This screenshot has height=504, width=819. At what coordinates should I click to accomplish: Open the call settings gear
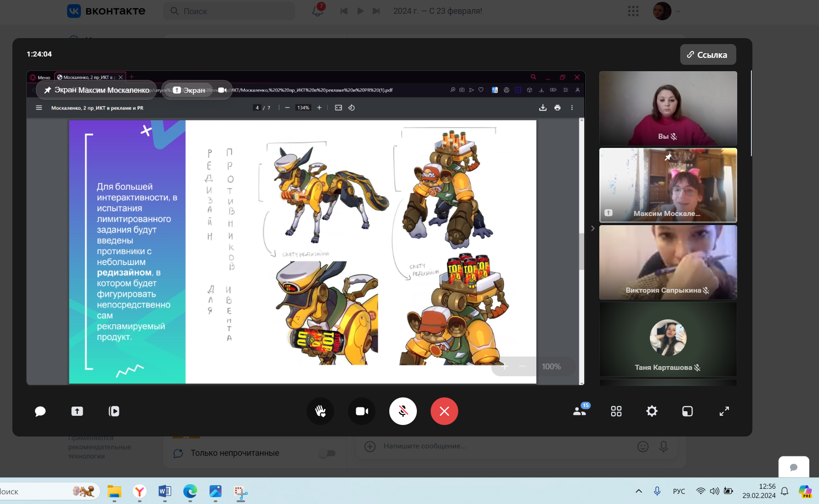[652, 411]
